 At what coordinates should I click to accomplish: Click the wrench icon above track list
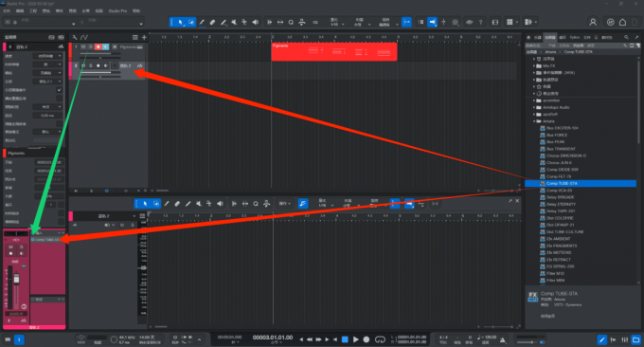pyautogui.click(x=75, y=37)
